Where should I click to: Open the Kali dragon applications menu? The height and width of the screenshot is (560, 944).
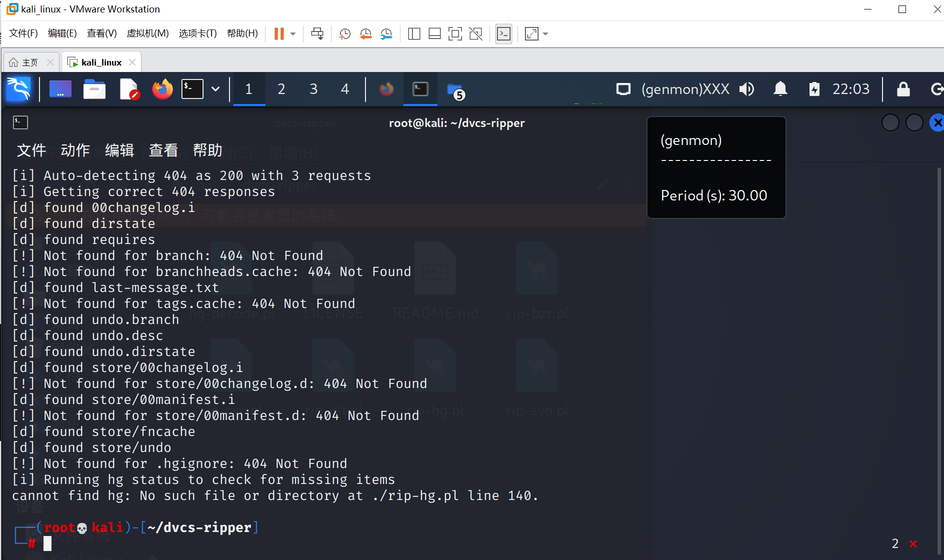click(18, 89)
